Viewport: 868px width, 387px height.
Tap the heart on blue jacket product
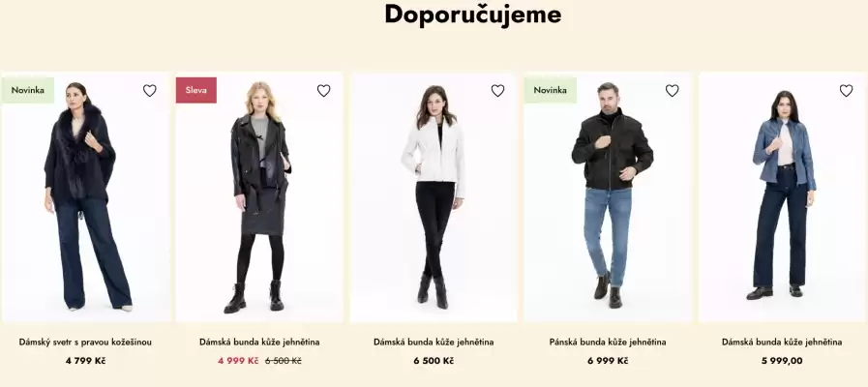(x=846, y=91)
